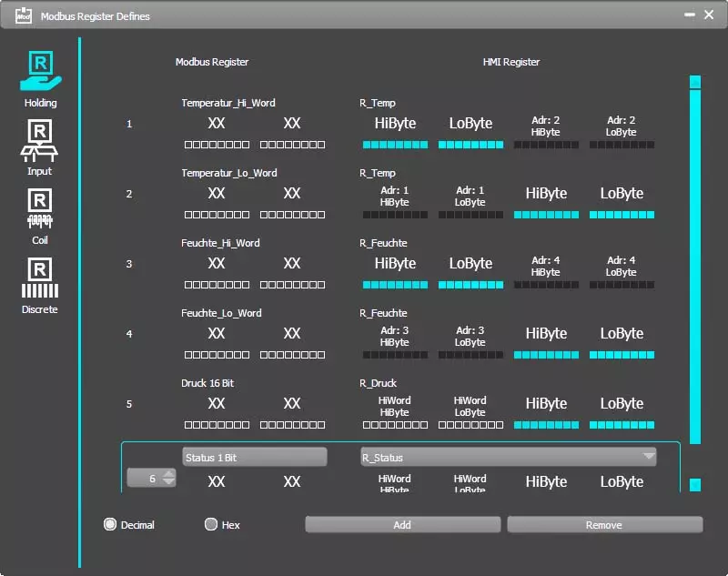Select the Druck 16 Bit register row
The height and width of the screenshot is (576, 728).
(x=207, y=383)
